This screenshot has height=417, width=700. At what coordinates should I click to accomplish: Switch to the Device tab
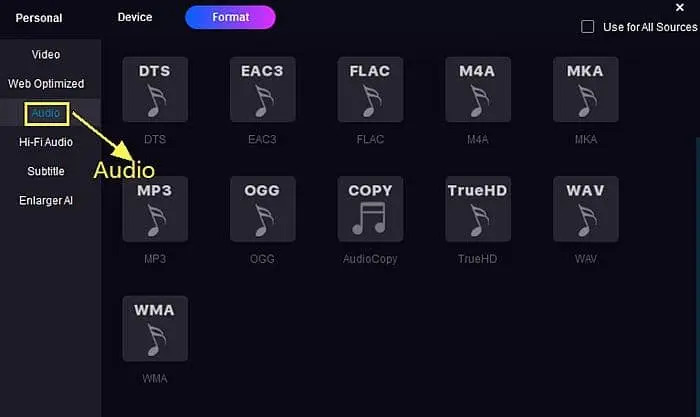tap(135, 17)
